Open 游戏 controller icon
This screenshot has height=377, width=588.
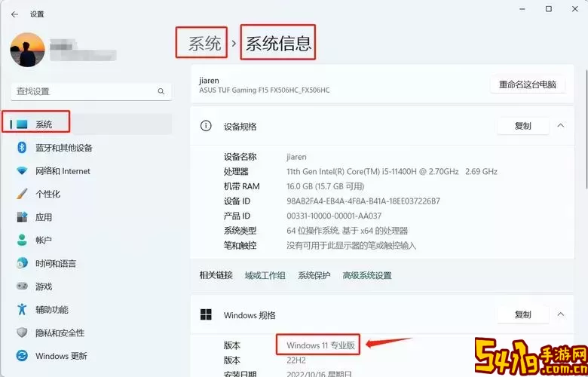[x=22, y=287]
